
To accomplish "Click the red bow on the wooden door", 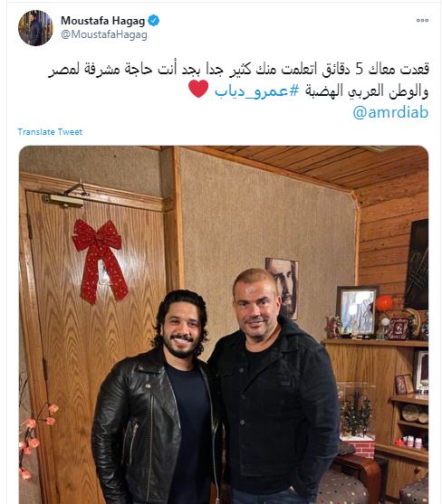I will [x=100, y=261].
